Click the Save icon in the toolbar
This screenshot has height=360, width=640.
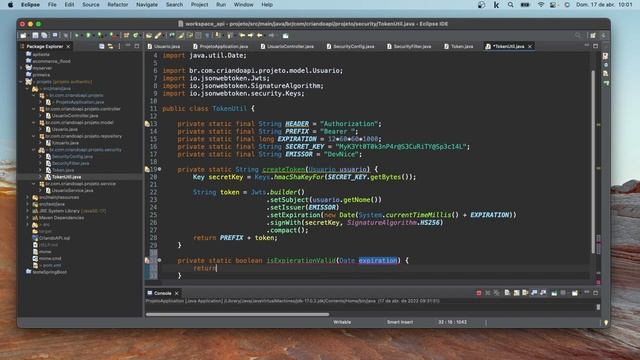tap(36, 36)
